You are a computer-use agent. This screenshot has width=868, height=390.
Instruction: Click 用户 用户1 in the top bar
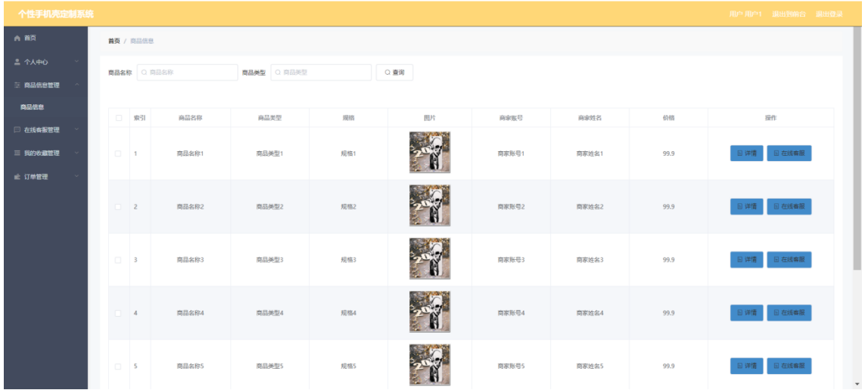coord(745,14)
